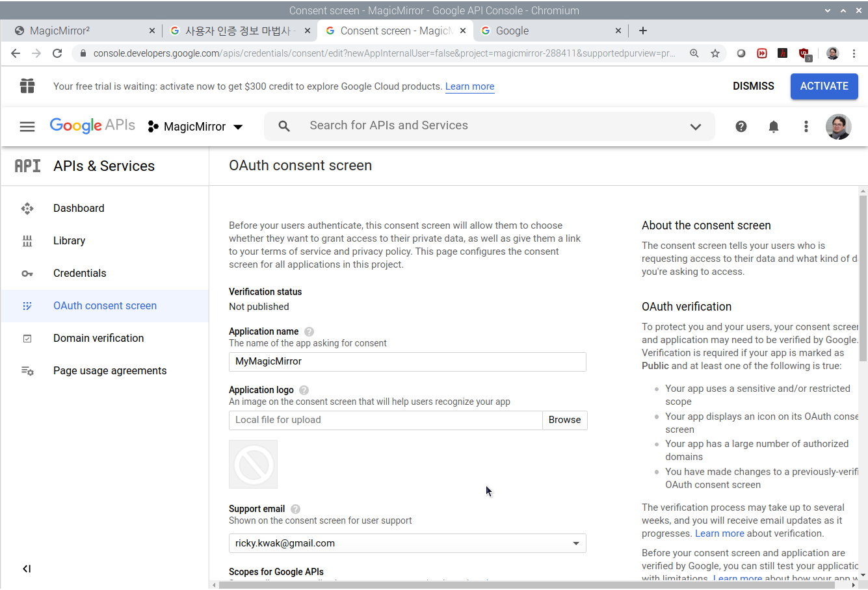Screen dimensions: 868x590
Task: Open the help question-mark menu
Action: [x=741, y=127]
